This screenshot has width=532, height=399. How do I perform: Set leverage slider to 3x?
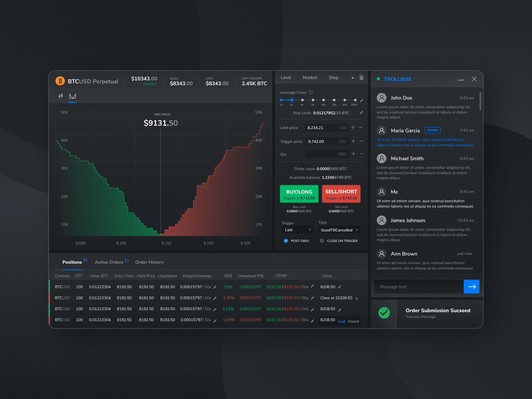click(302, 100)
